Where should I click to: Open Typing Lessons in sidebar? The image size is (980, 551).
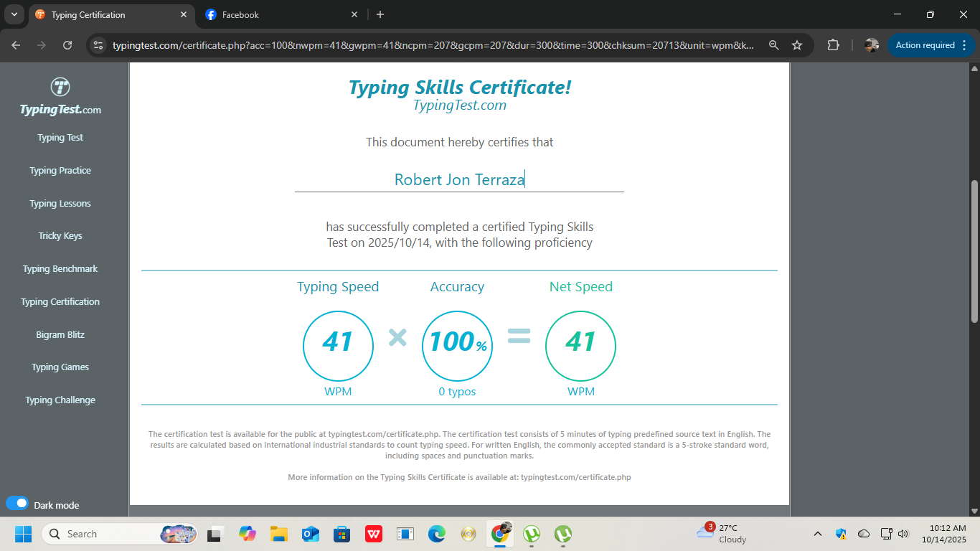60,204
